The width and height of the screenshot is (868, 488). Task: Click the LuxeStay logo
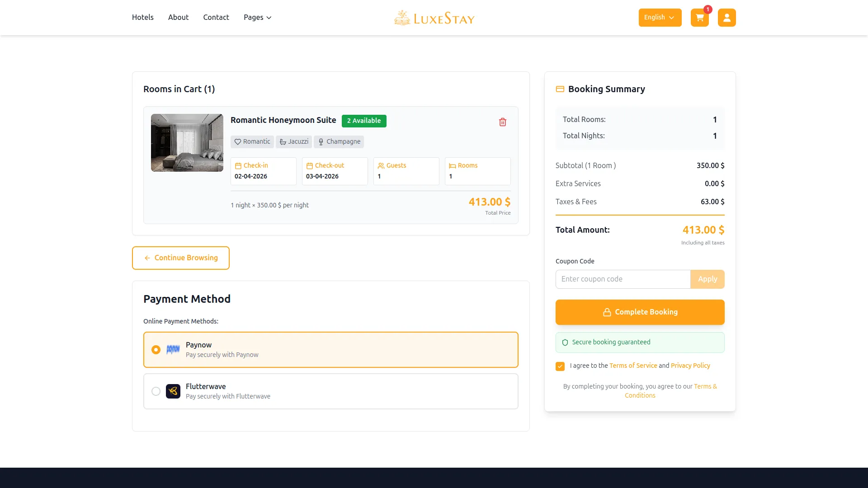[x=434, y=18]
